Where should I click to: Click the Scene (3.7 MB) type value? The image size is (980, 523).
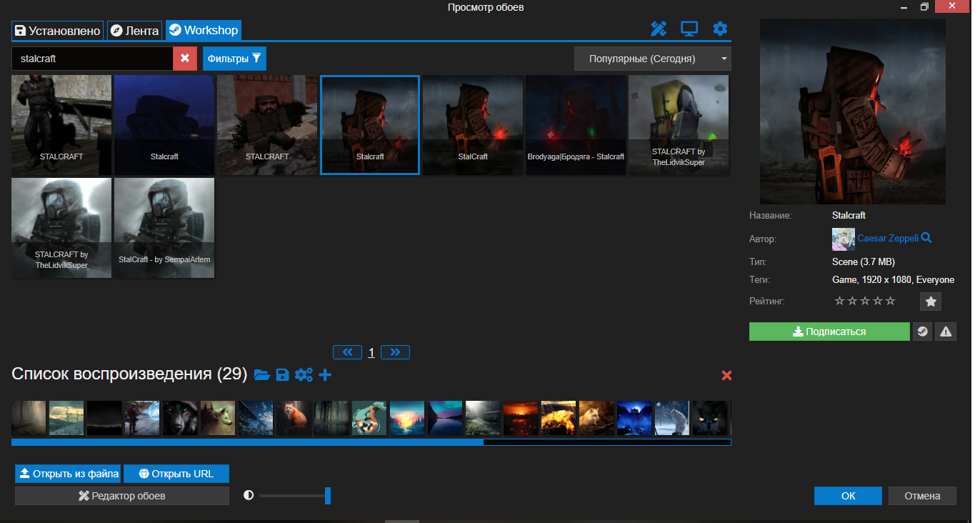click(864, 262)
